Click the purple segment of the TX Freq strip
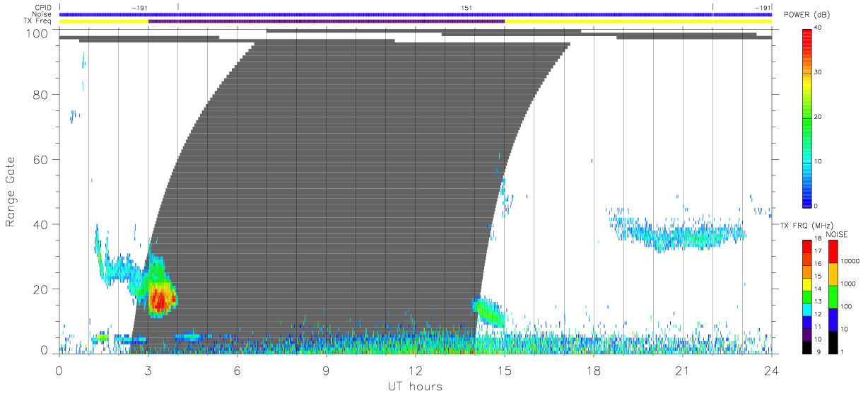868x401 pixels. tap(327, 21)
